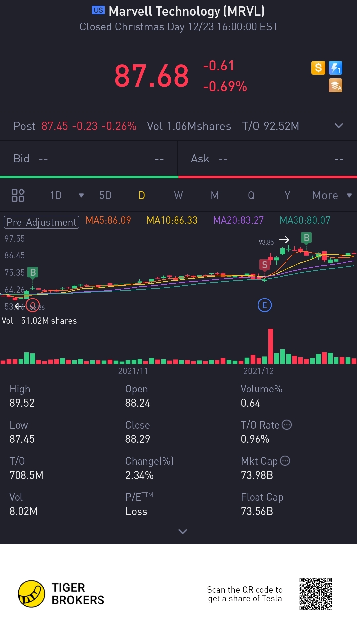Tap the orange dollar sign badge icon
Image resolution: width=357 pixels, height=644 pixels.
[x=318, y=68]
